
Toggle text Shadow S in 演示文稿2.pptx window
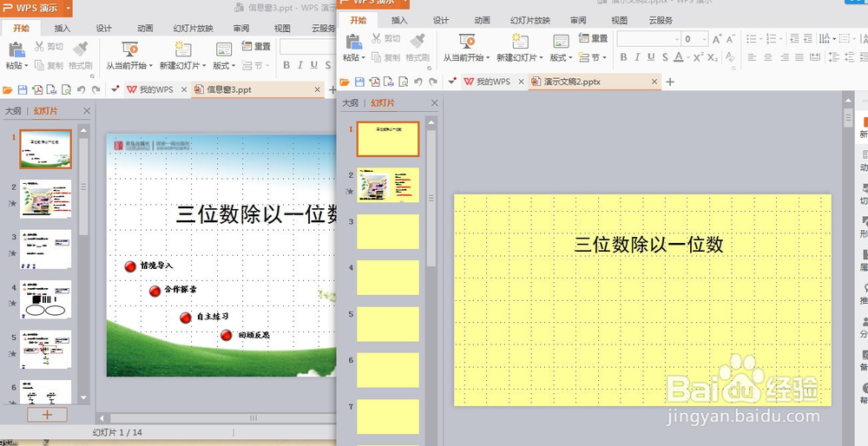pyautogui.click(x=665, y=57)
